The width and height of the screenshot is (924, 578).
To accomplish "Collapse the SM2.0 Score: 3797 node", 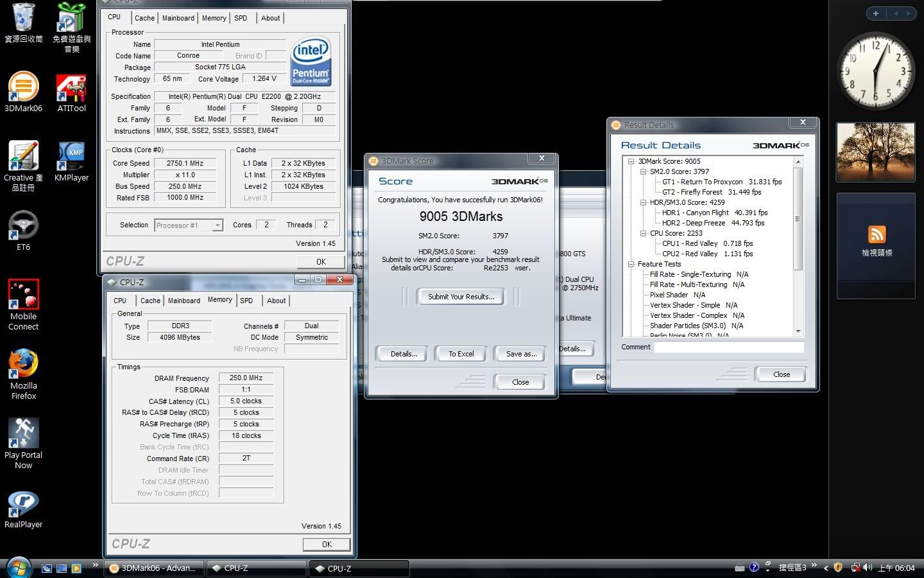I will [x=643, y=171].
